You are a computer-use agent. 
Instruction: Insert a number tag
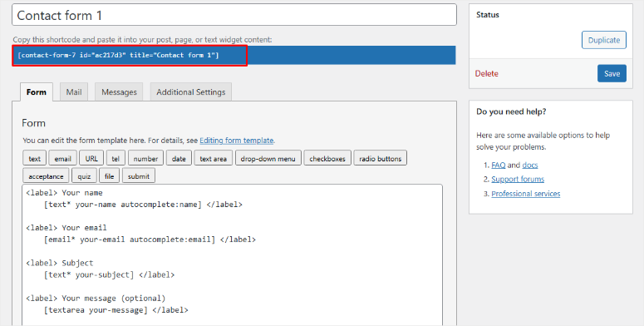[145, 159]
